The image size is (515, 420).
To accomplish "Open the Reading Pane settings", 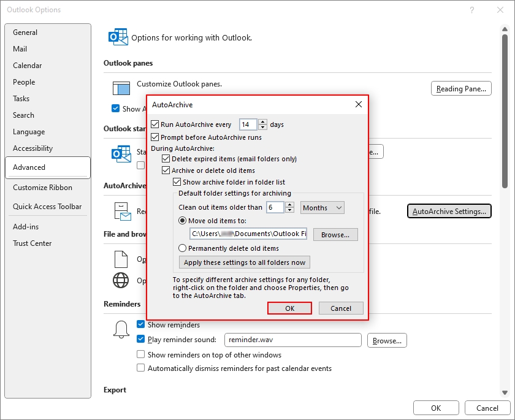I will tap(461, 88).
